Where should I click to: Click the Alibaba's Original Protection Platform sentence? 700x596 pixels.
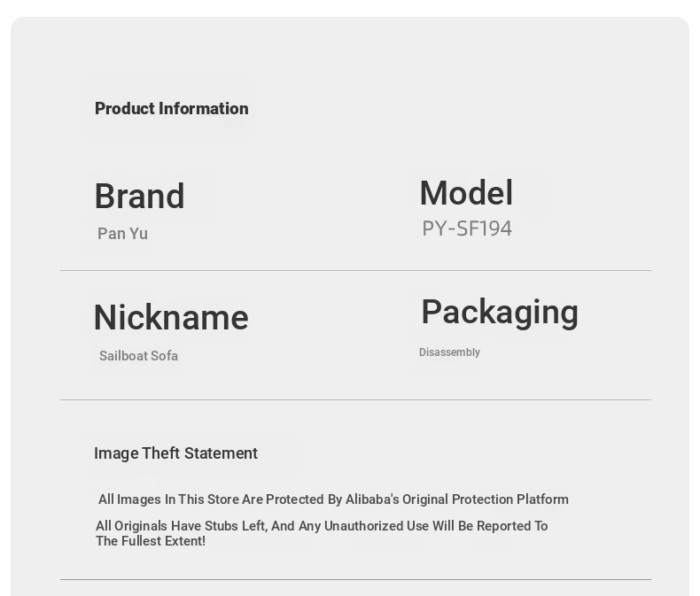(x=333, y=499)
